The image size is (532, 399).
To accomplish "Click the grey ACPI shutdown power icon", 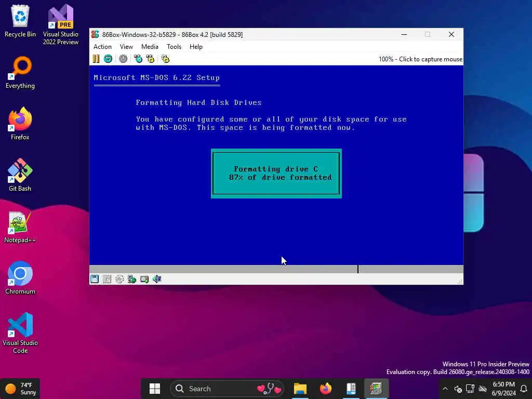I will [x=123, y=59].
